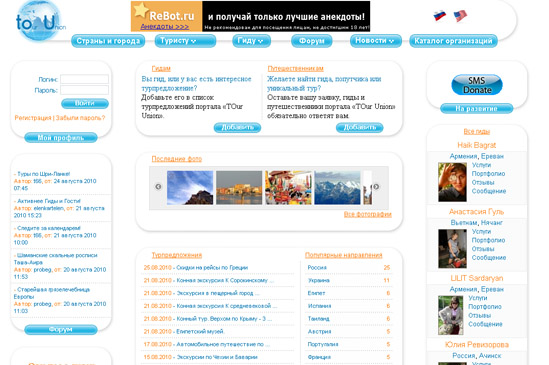Expand the Туристу dropdown menu
This screenshot has height=365, width=549.
185,41
